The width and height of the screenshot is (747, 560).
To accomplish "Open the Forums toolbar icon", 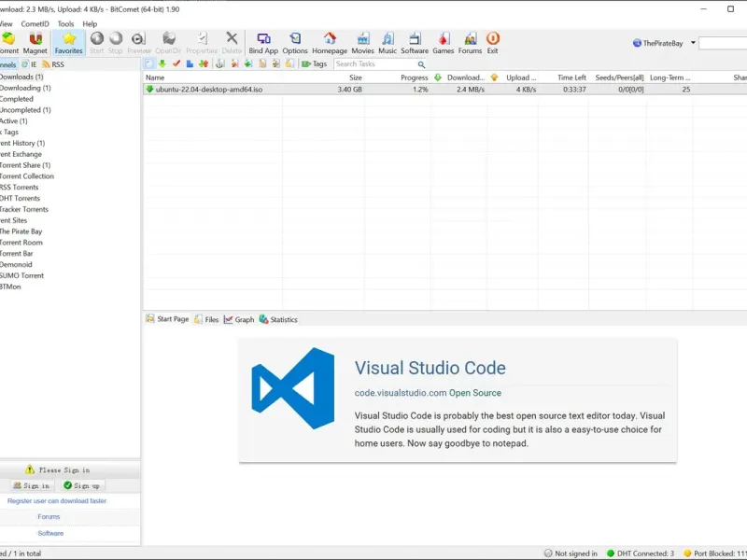I will (471, 43).
